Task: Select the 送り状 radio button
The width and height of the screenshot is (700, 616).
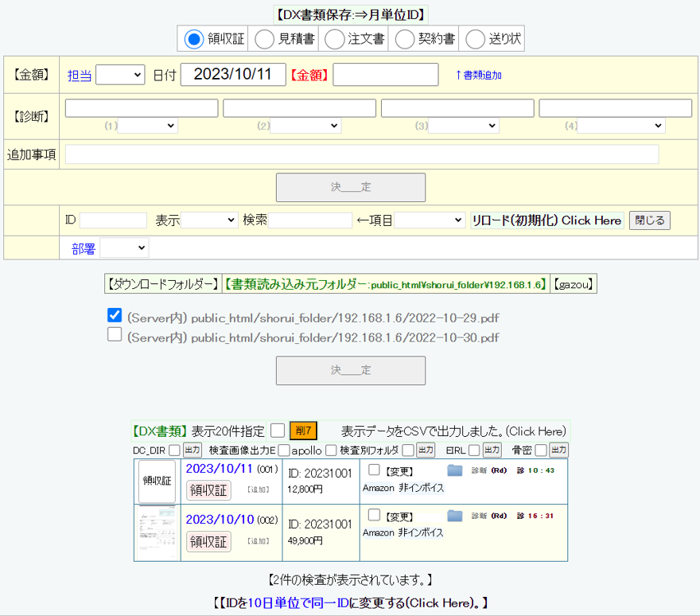Action: [475, 39]
